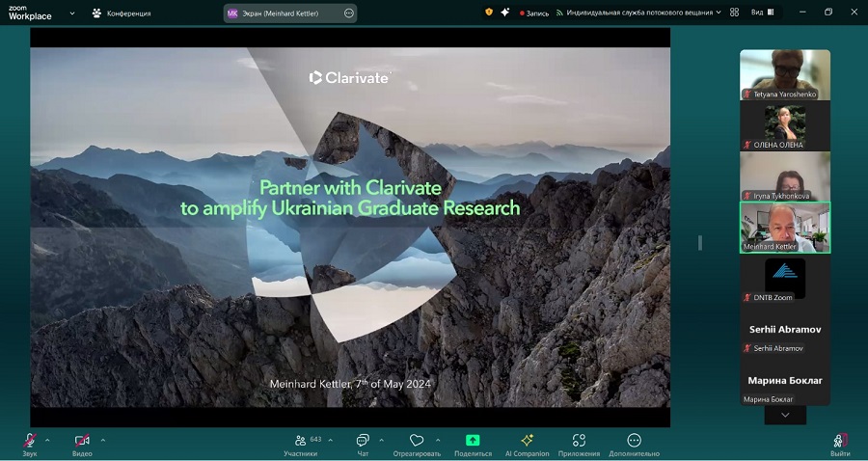Click the slide title Partner with Clarivate
The height and width of the screenshot is (461, 868).
coord(350,188)
